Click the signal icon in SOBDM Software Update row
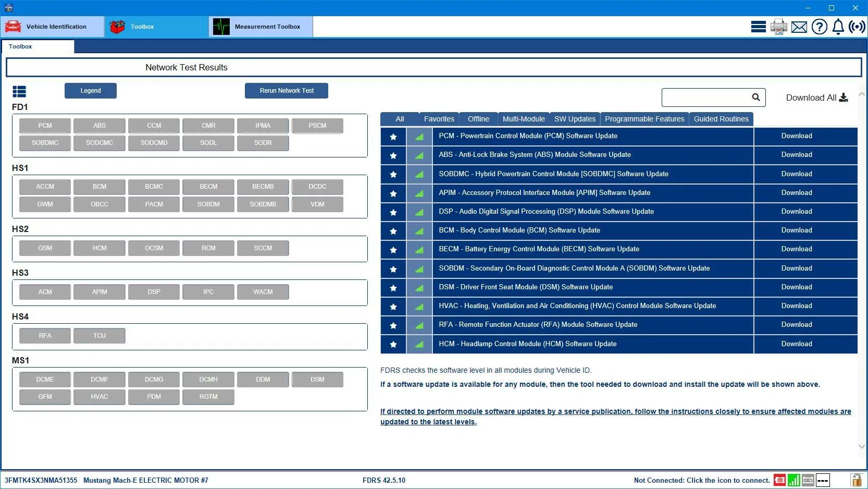The height and width of the screenshot is (489, 868). (x=419, y=269)
